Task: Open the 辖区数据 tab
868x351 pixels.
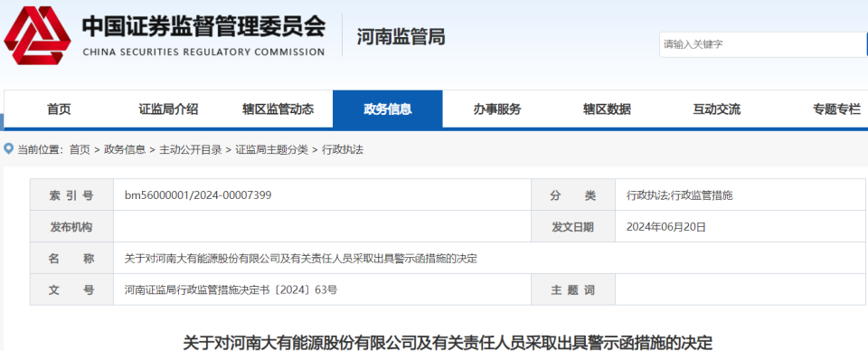Action: pyautogui.click(x=607, y=109)
